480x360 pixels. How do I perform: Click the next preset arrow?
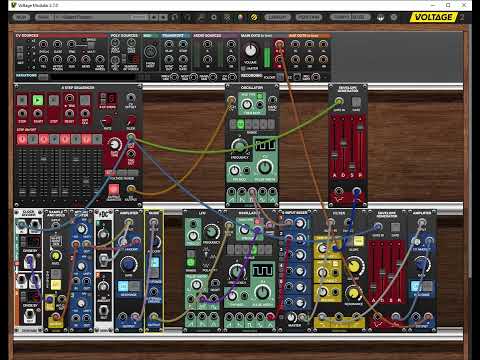[x=163, y=17]
